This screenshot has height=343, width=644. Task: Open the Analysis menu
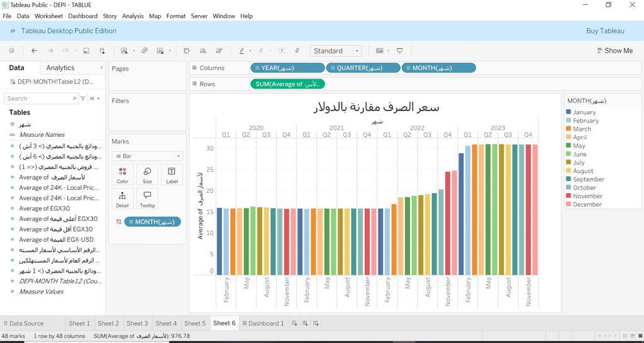point(133,16)
